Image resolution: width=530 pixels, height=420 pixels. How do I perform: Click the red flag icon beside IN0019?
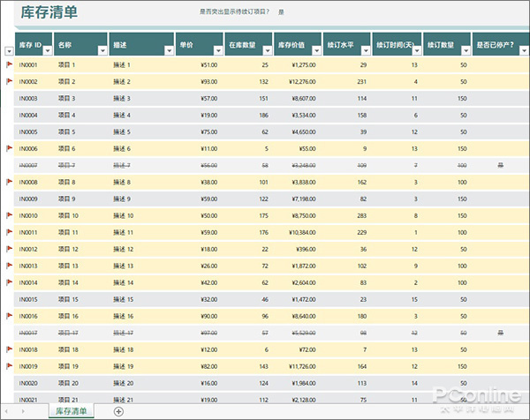click(9, 366)
